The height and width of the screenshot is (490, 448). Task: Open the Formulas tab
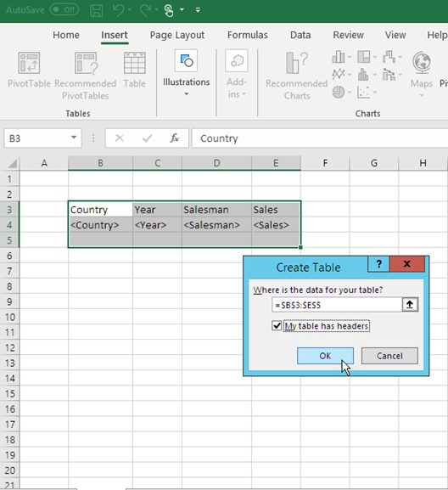[x=247, y=35]
